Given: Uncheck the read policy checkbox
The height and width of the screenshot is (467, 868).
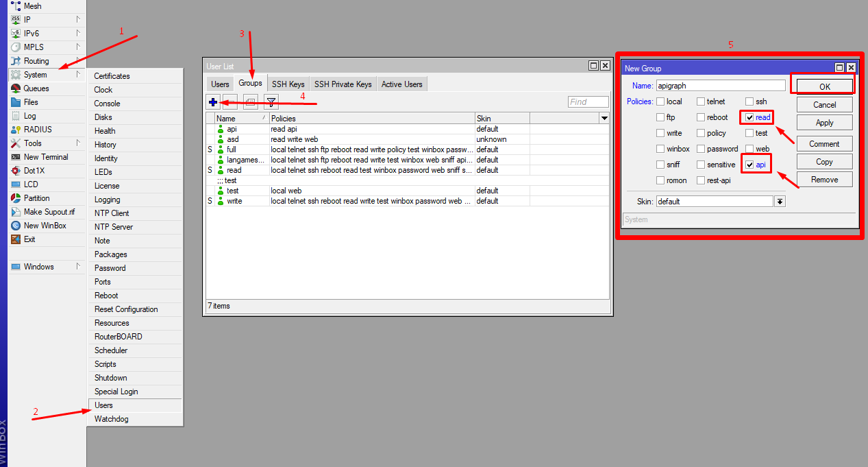Looking at the screenshot, I should coord(749,118).
